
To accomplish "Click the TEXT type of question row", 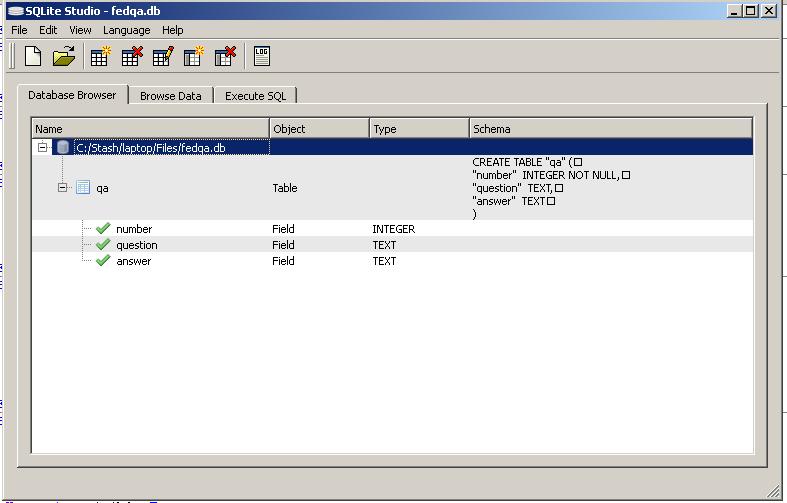I will click(x=384, y=245).
